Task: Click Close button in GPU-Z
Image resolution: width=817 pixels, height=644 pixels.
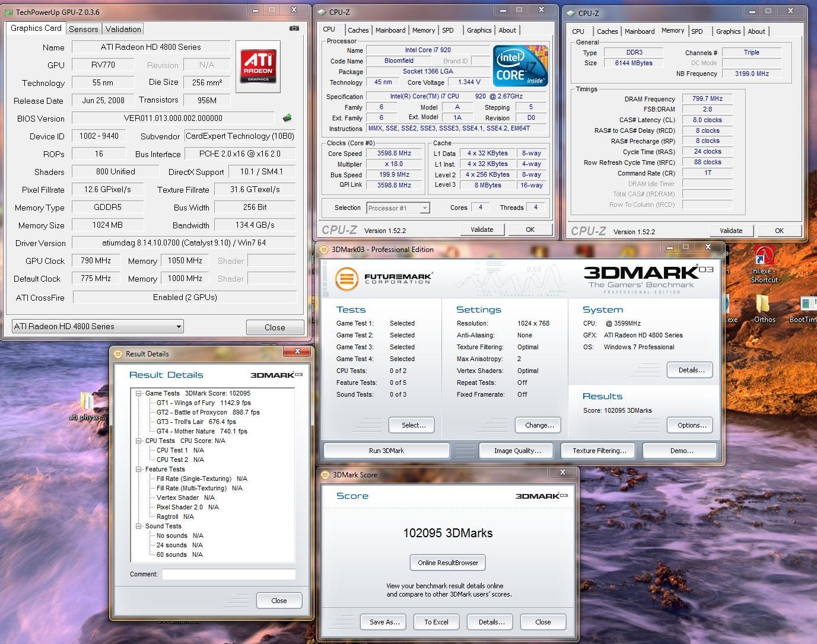Action: tap(275, 327)
